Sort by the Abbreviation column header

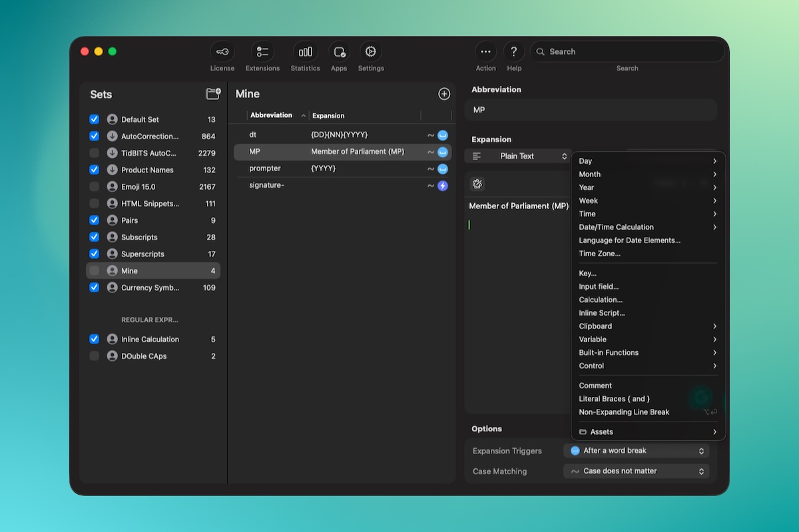272,115
